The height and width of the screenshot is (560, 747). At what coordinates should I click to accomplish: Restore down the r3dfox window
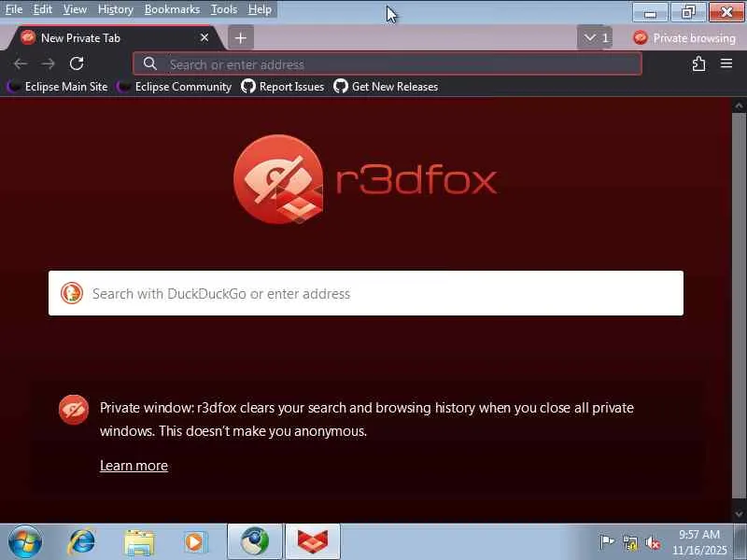click(x=688, y=12)
